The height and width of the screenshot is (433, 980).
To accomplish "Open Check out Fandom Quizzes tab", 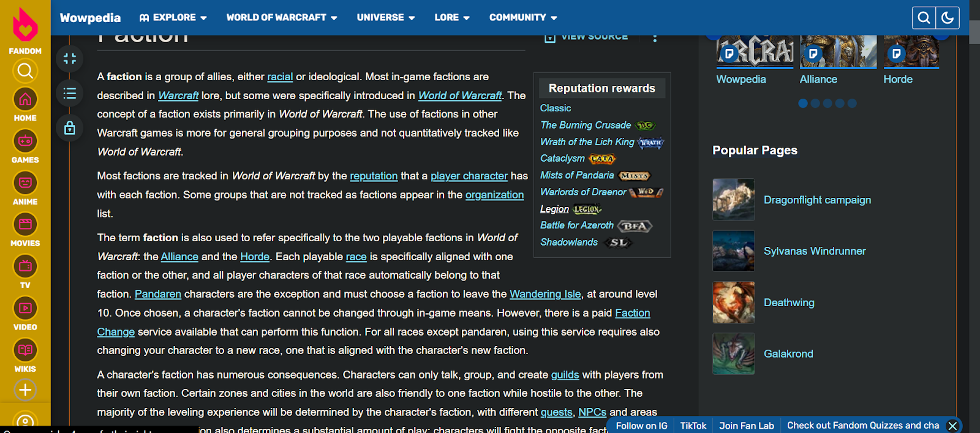I will coord(862,426).
